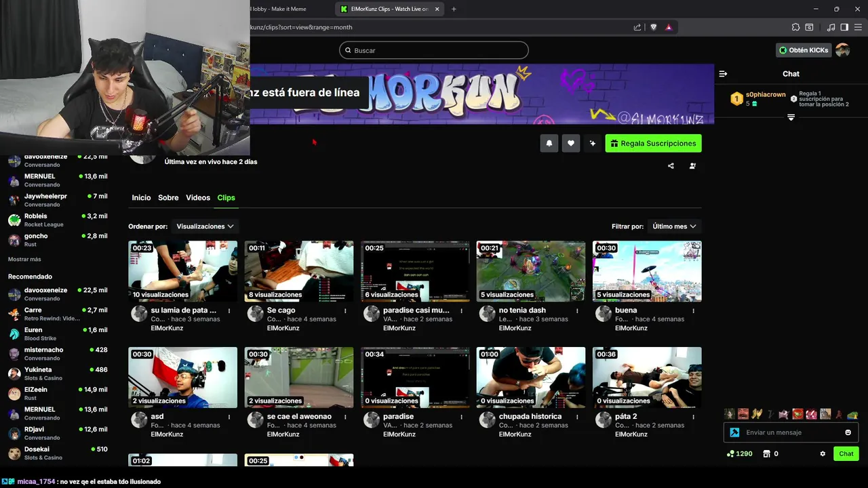The image size is (868, 488).
Task: Open Brave Shields lion icon
Action: coord(654,27)
